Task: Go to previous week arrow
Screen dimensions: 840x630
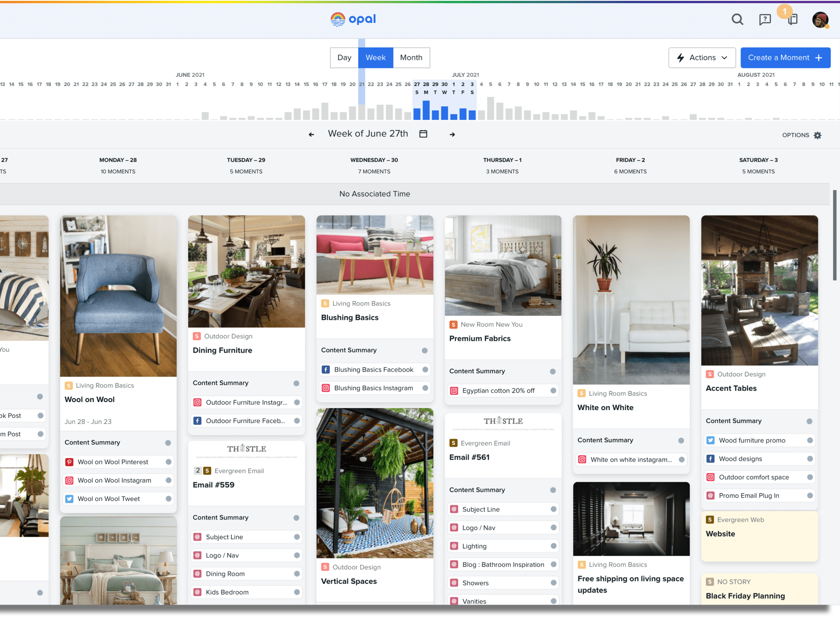Action: click(x=311, y=134)
